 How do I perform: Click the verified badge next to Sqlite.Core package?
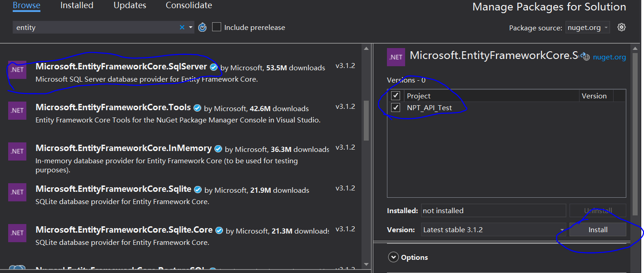[x=219, y=230]
